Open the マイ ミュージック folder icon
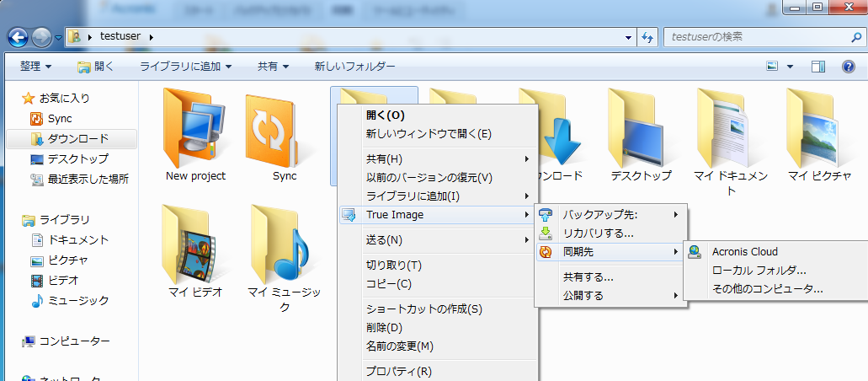The image size is (868, 381). click(285, 243)
